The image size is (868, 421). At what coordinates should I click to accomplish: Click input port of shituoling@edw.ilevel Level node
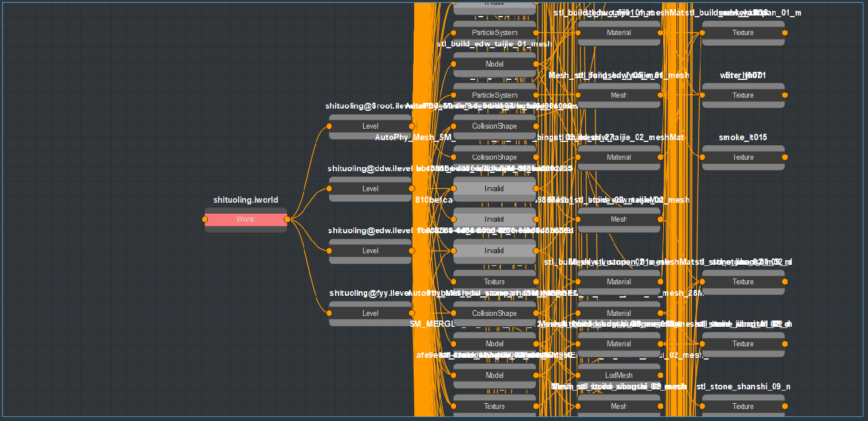click(x=329, y=251)
